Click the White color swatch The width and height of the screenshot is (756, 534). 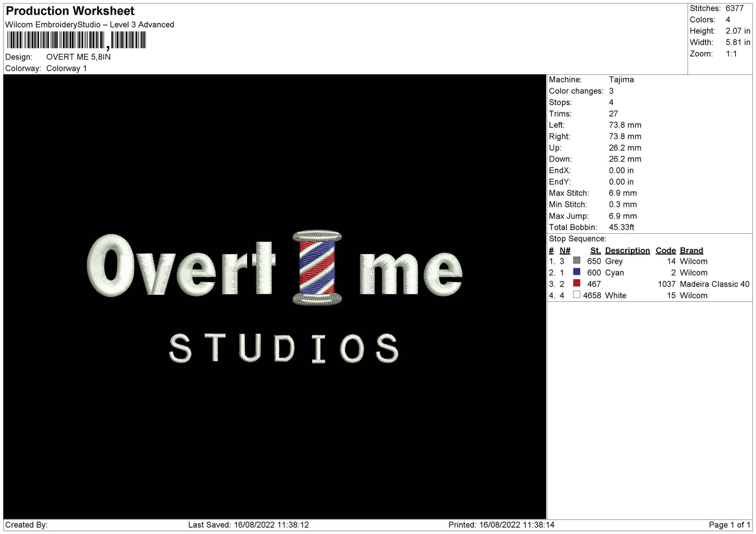[x=577, y=295]
